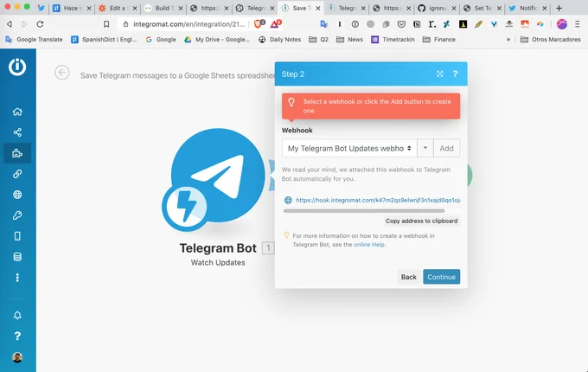Click the Add webhook button
The height and width of the screenshot is (372, 588).
[447, 148]
